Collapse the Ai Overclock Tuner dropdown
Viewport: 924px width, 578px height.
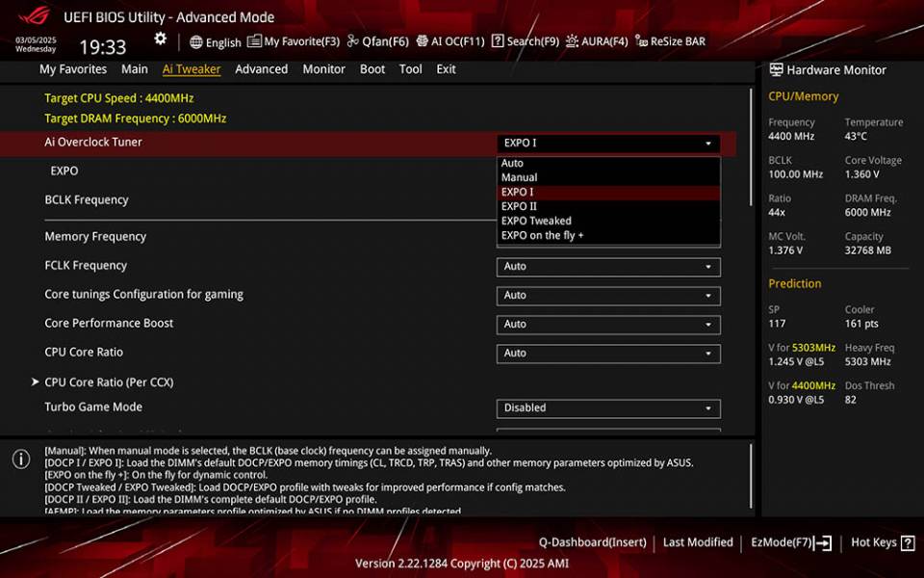pyautogui.click(x=608, y=143)
